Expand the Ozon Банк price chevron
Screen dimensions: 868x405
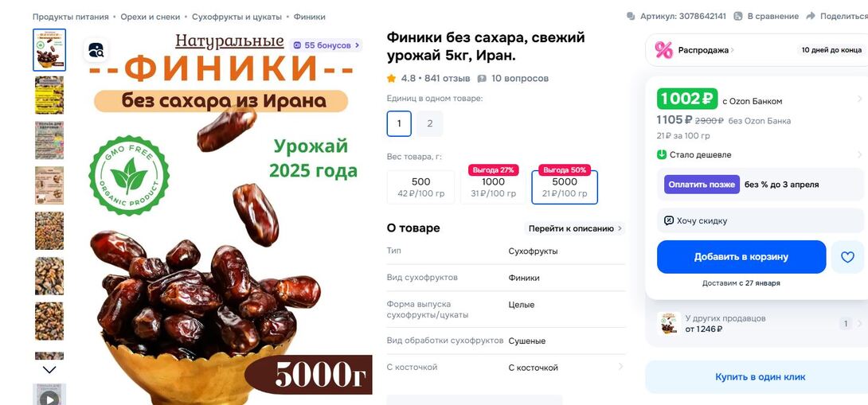point(859,99)
